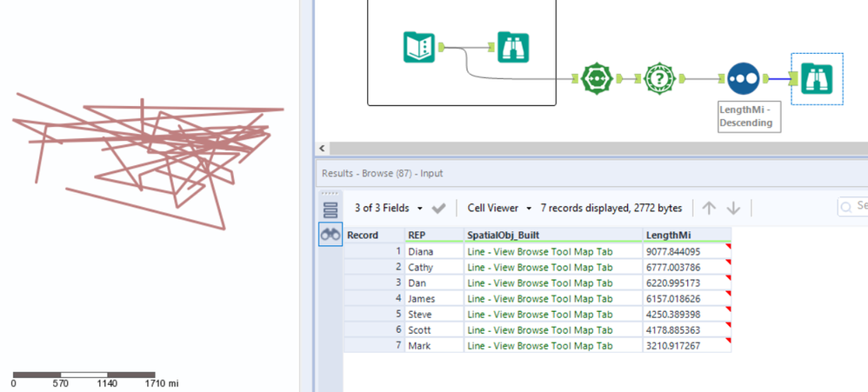Select the Mark cell
The image size is (868, 392).
(435, 346)
